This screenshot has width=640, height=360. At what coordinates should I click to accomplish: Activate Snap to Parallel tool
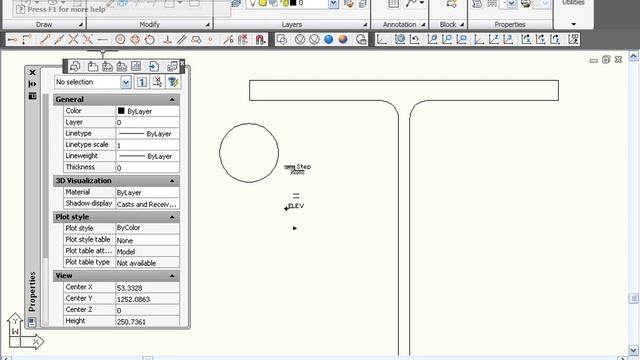(x=182, y=40)
